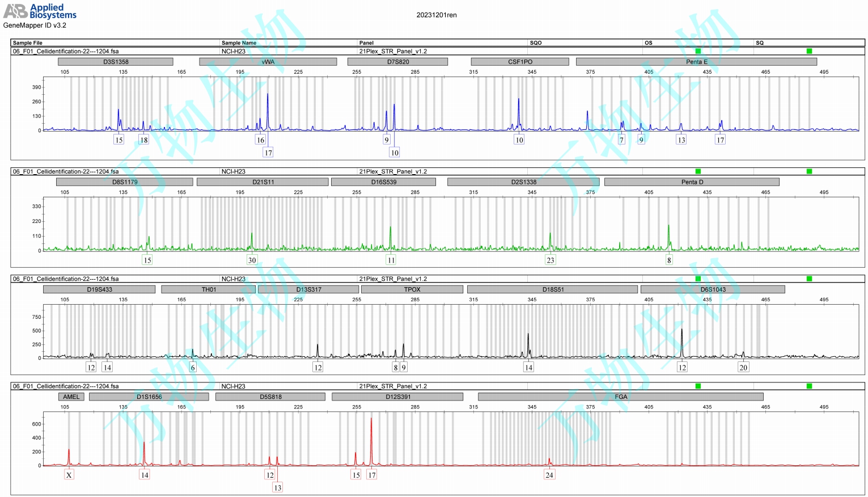Click the 20231201ren project title text
This screenshot has height=497, width=868.
tap(436, 15)
